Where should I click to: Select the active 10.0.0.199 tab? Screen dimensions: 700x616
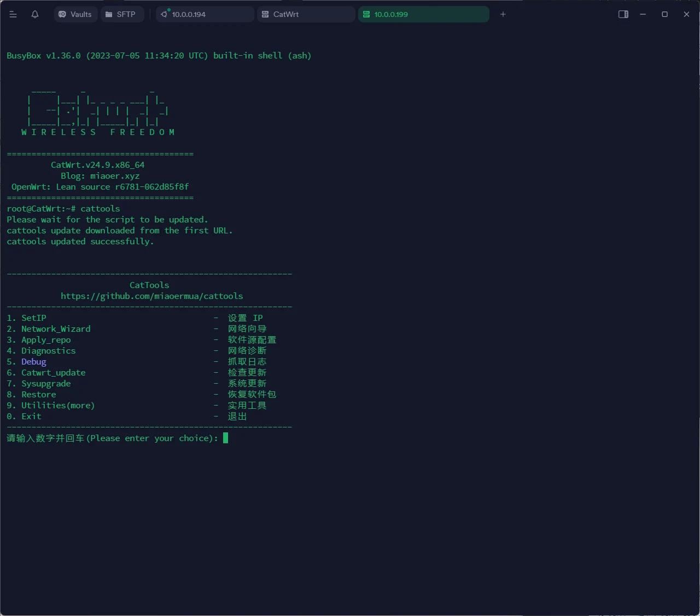coord(424,14)
